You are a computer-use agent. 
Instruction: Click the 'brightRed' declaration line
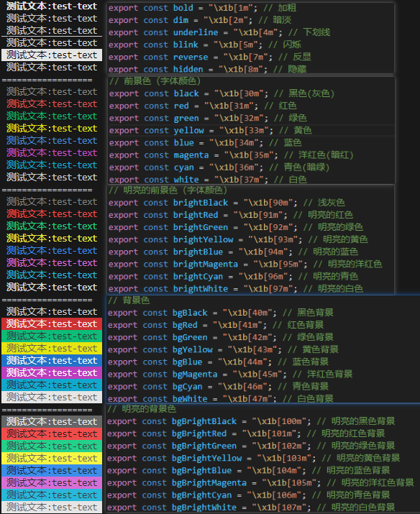[x=230, y=215]
